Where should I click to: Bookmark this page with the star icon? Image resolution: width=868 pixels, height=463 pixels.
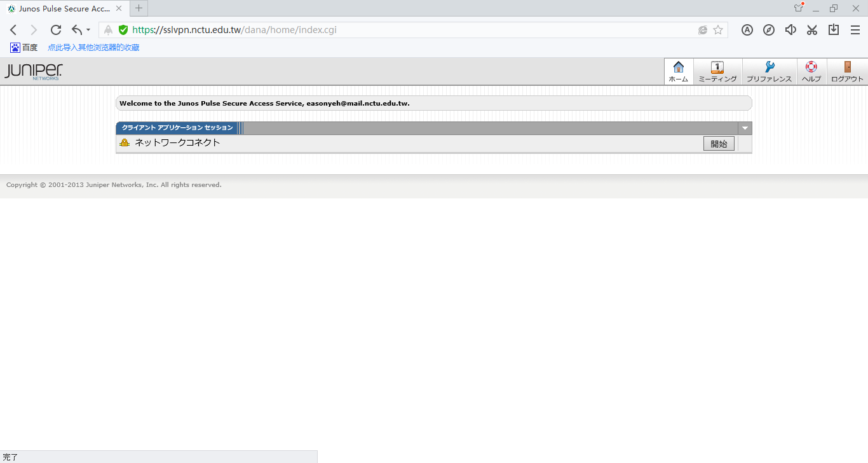point(718,30)
